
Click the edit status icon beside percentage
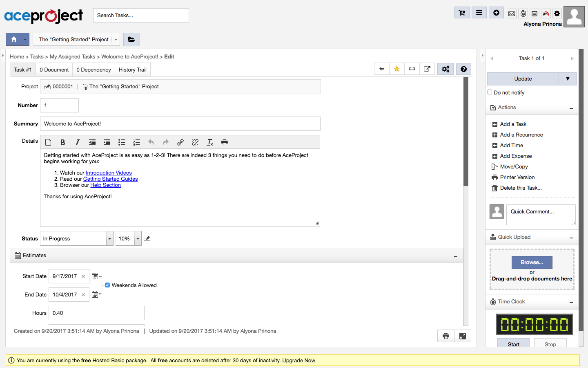pyautogui.click(x=147, y=238)
